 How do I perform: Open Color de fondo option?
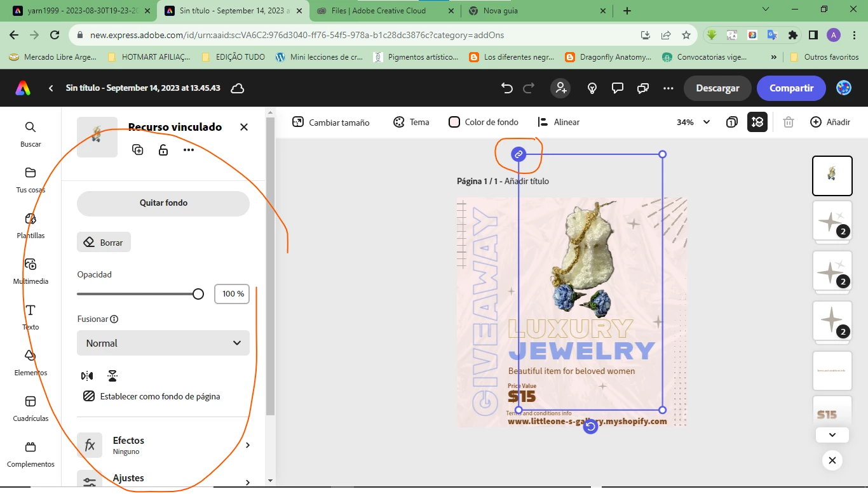coord(484,122)
